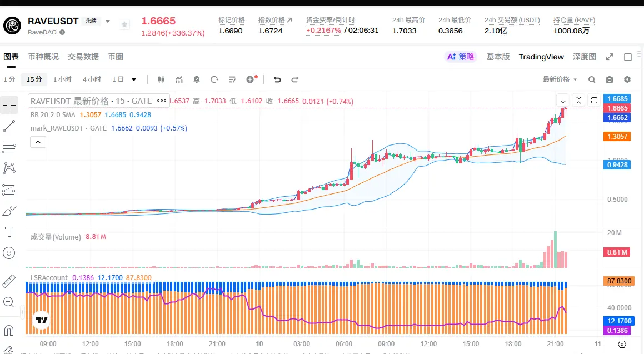Select the brush drawing tool
This screenshot has height=354, width=644.
click(x=9, y=211)
